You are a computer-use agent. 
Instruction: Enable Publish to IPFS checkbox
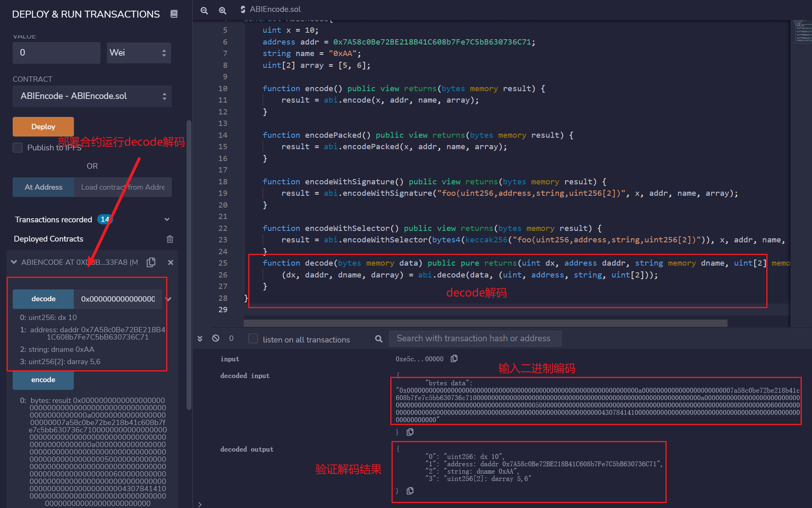pyautogui.click(x=18, y=147)
